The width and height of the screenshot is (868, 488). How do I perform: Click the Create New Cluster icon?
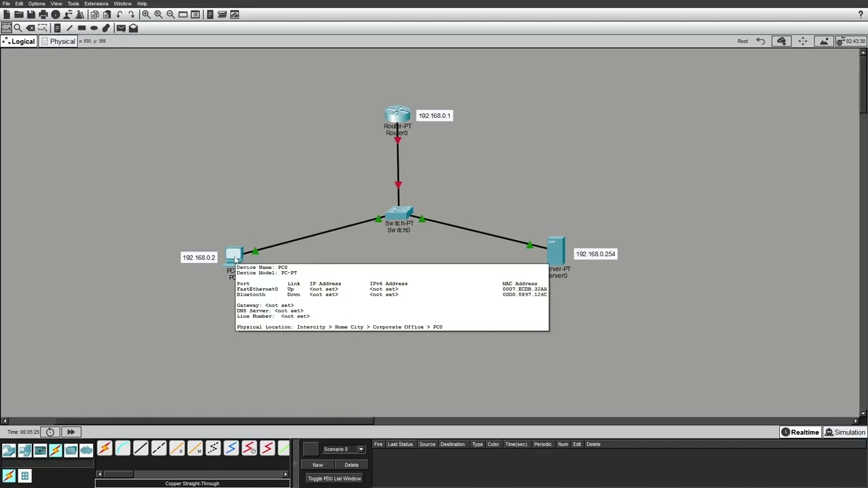click(x=781, y=41)
